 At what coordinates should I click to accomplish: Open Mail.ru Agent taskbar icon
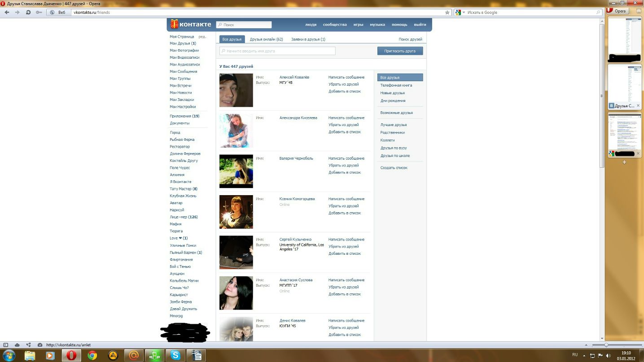point(133,356)
